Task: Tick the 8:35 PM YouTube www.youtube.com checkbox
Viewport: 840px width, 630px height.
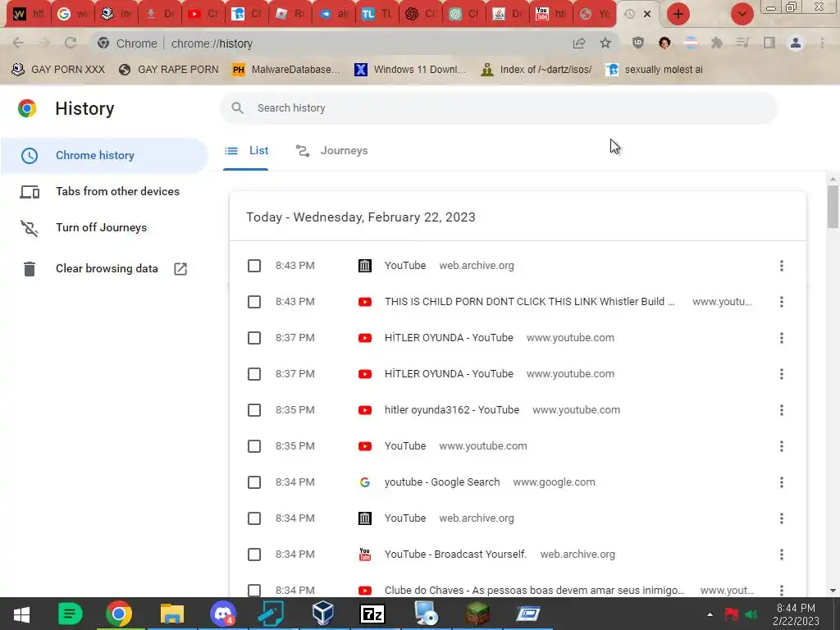Action: point(254,446)
